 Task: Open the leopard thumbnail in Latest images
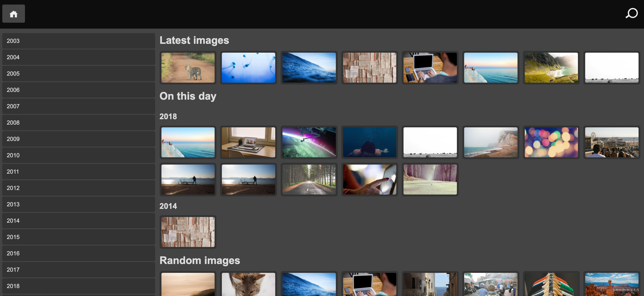click(x=188, y=67)
